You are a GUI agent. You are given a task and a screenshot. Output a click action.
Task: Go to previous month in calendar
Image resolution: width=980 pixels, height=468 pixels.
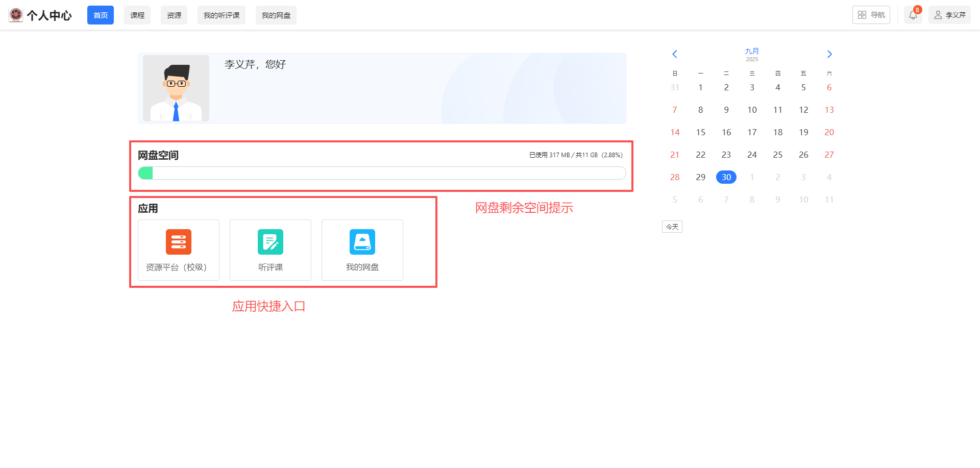tap(674, 54)
